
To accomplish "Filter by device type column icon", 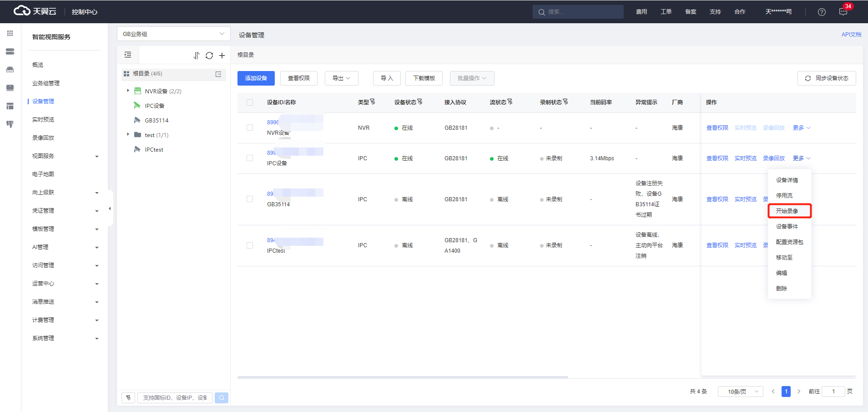I will [x=373, y=102].
